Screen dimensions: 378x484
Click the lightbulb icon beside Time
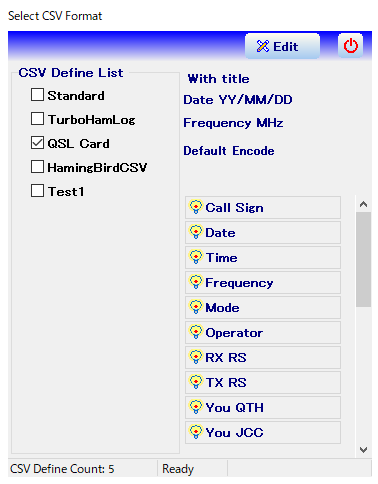(x=196, y=257)
